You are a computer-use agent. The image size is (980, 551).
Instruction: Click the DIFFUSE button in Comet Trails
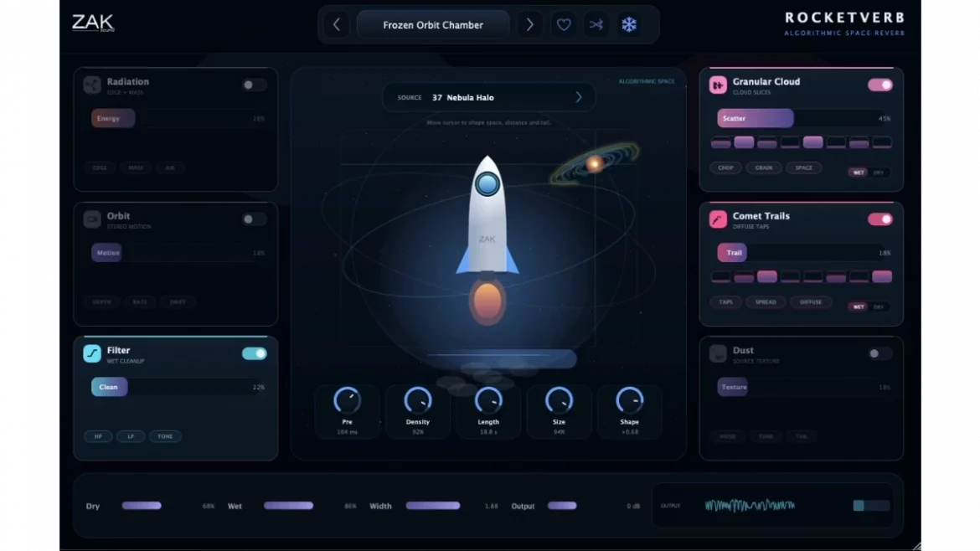811,302
